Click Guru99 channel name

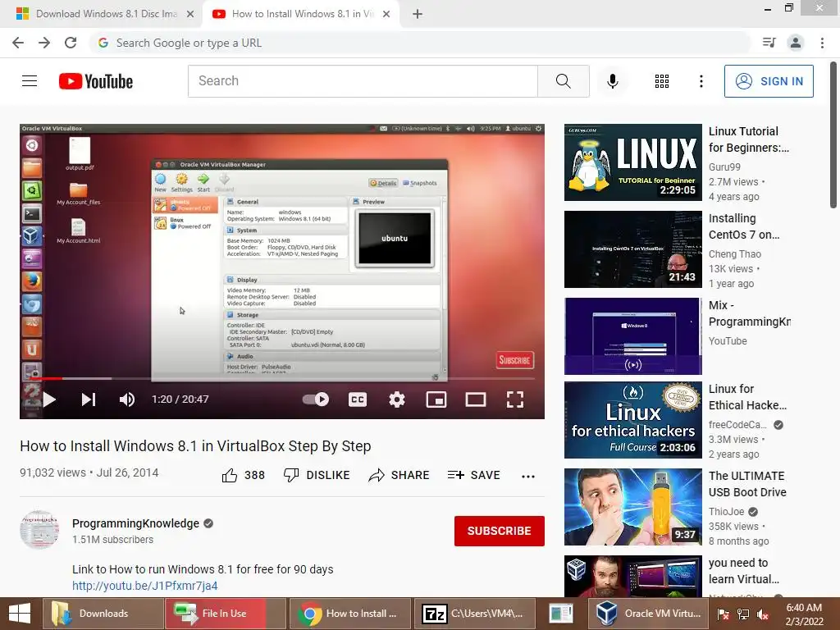tap(724, 167)
